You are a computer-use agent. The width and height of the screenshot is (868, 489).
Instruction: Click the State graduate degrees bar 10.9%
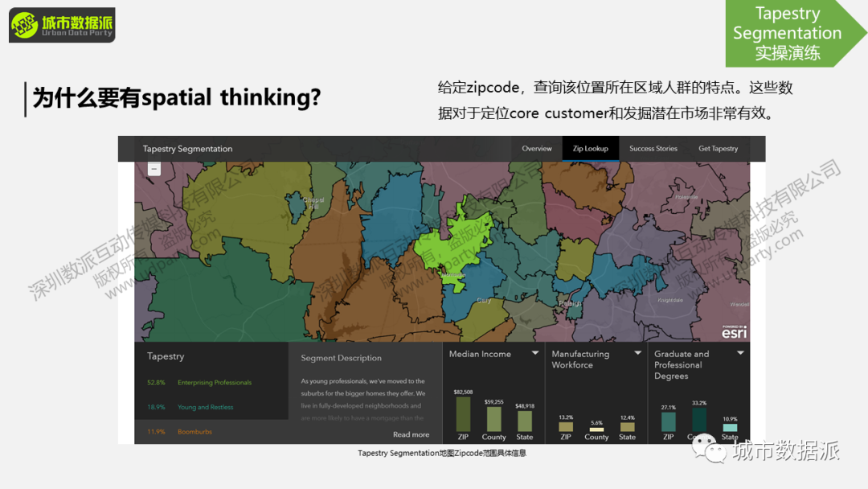point(730,428)
